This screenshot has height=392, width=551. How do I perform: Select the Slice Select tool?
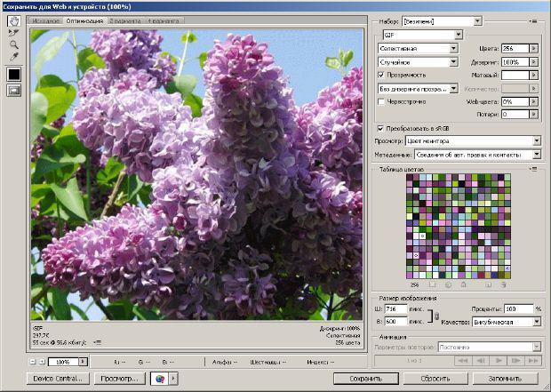(13, 33)
